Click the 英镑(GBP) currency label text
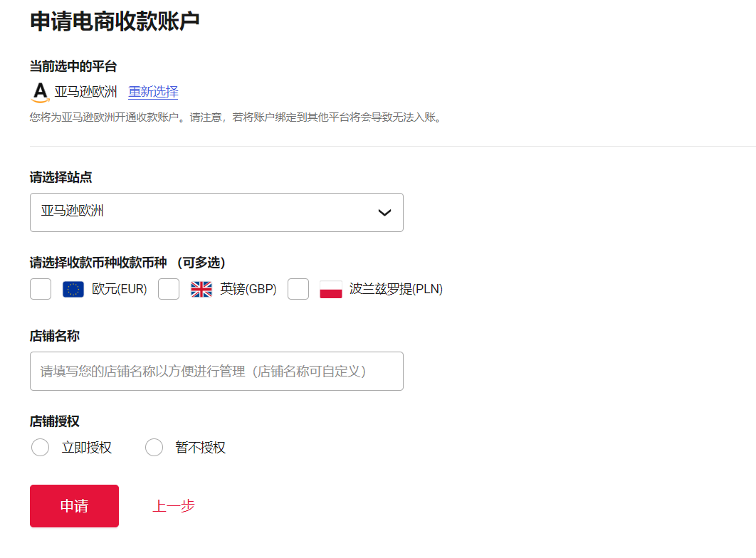The height and width of the screenshot is (558, 756). (249, 289)
